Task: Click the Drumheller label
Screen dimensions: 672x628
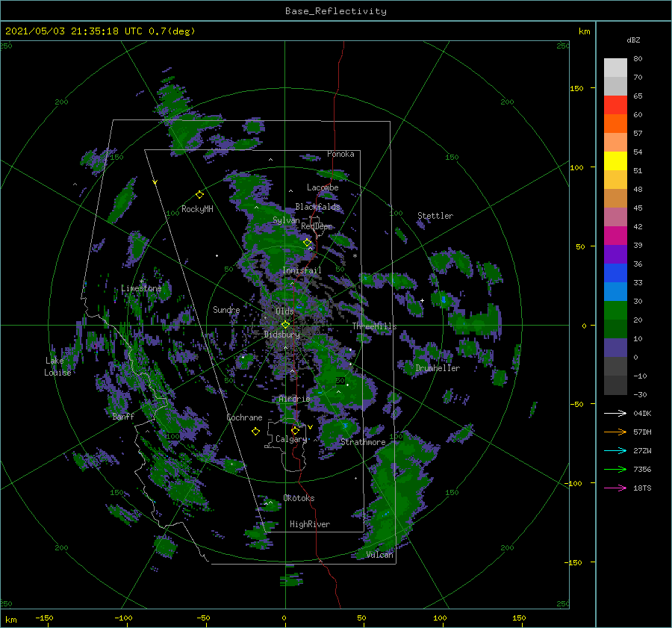Action: (x=438, y=368)
